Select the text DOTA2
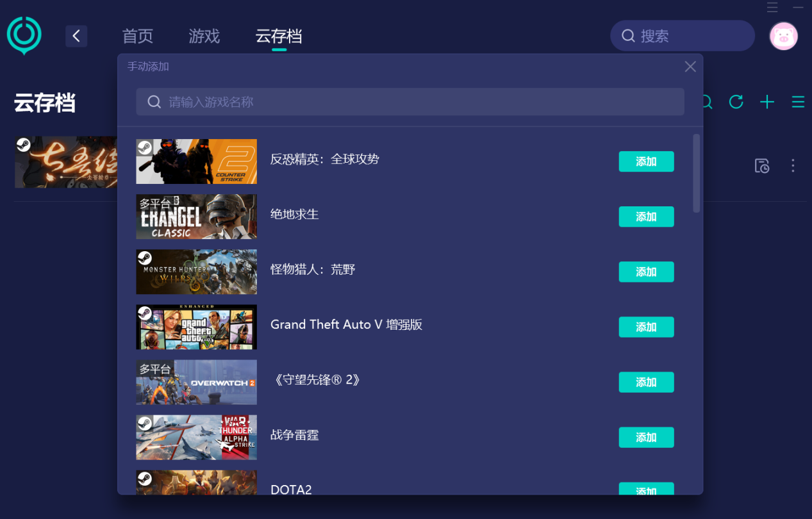 click(x=291, y=490)
